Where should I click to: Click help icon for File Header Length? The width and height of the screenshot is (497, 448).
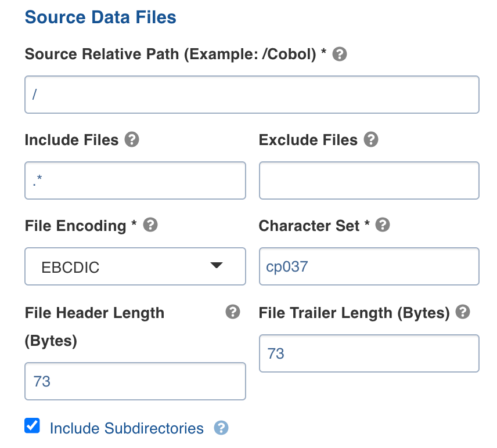point(232,312)
